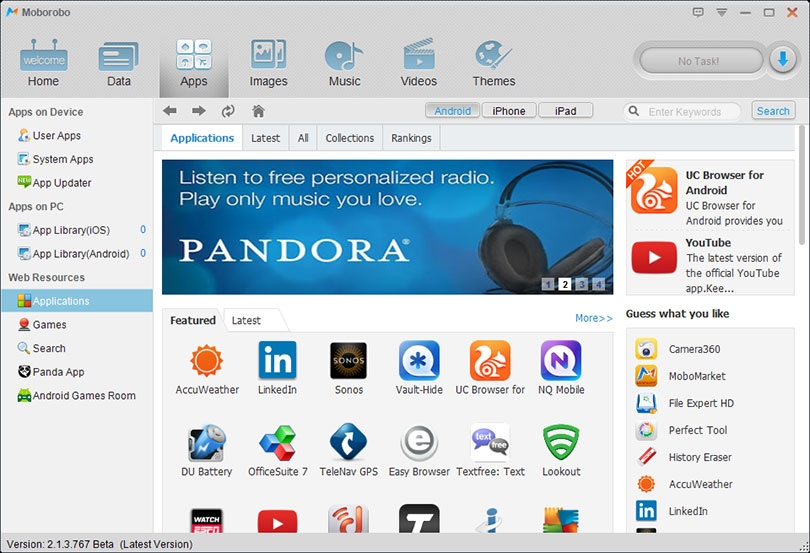Select the Applications tab in top bar
Viewport: 810px width, 553px height.
(x=202, y=138)
